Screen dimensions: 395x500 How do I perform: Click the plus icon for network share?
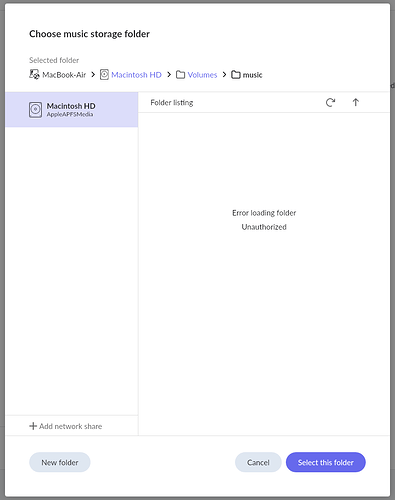[x=33, y=426]
